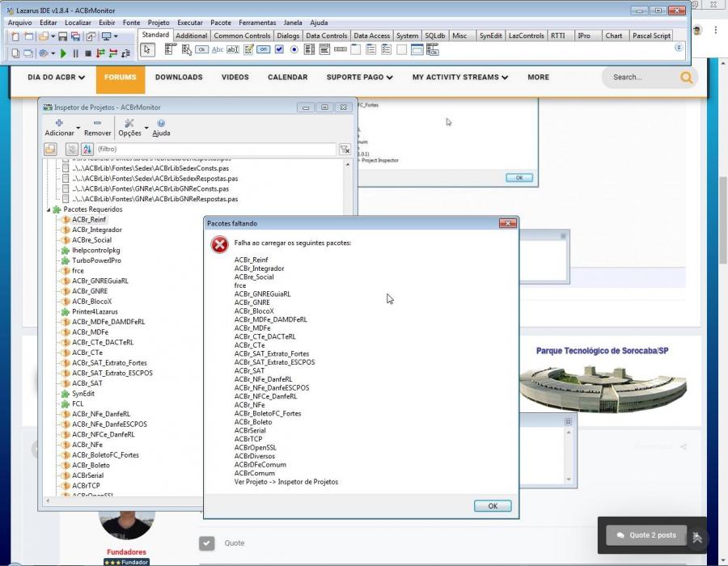Image resolution: width=728 pixels, height=566 pixels.
Task: Open the FORUMS link on the website
Action: coord(121,78)
